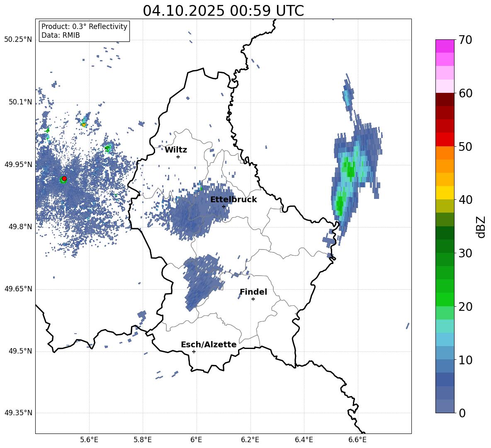Screen dimensions: 491x448
Task: Click the magenta top segment of the colorbar
Action: tap(445, 46)
